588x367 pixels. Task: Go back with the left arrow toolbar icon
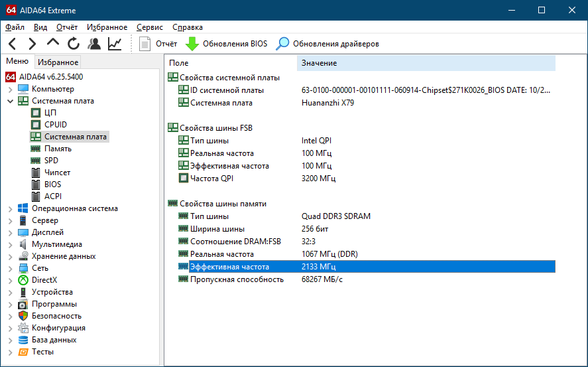(x=13, y=44)
